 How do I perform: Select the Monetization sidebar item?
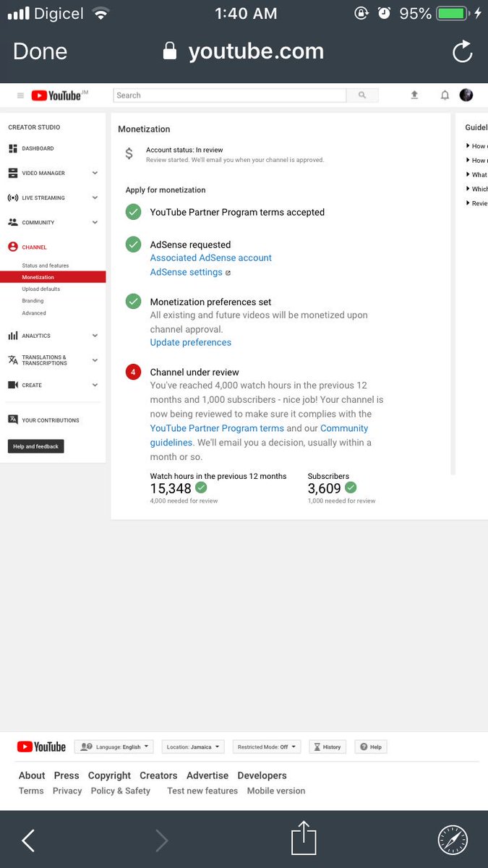tap(53, 277)
